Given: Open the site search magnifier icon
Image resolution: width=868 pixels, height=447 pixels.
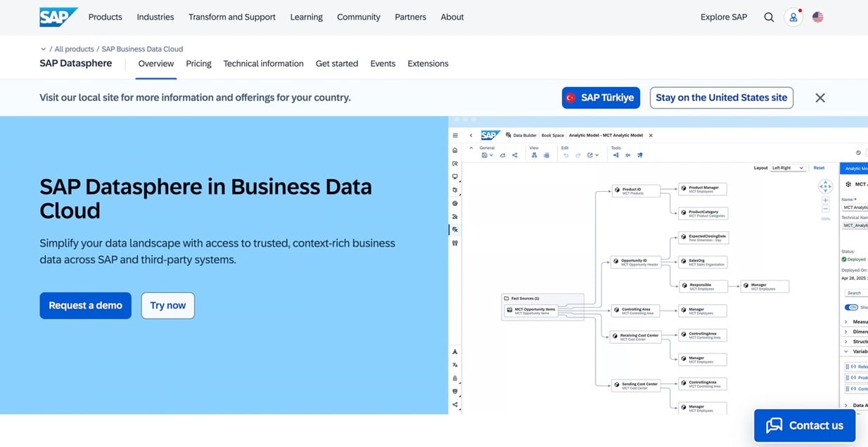Looking at the screenshot, I should tap(769, 17).
